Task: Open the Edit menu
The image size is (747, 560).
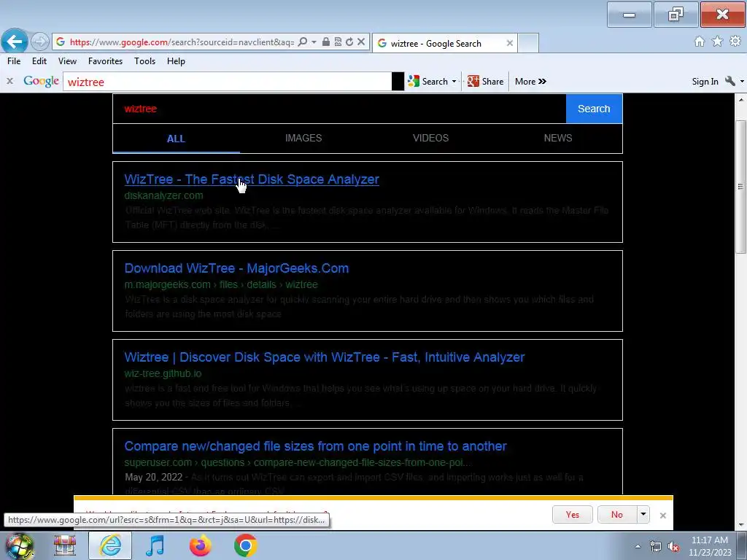Action: point(39,61)
